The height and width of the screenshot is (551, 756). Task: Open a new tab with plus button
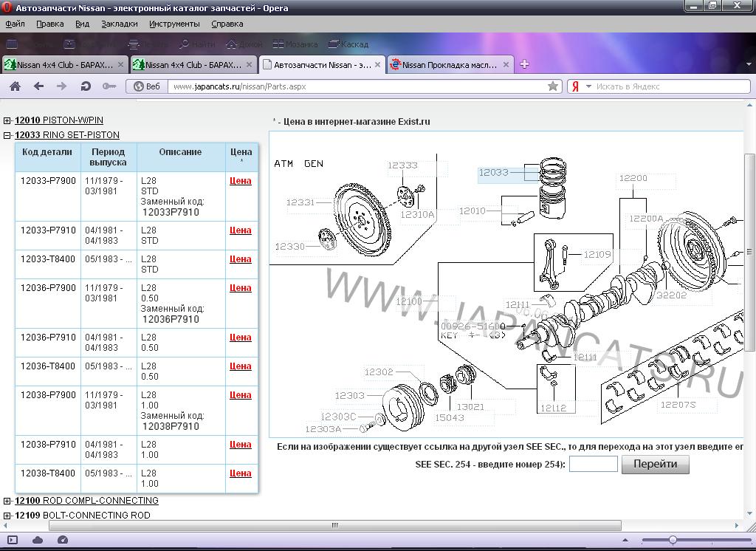525,64
